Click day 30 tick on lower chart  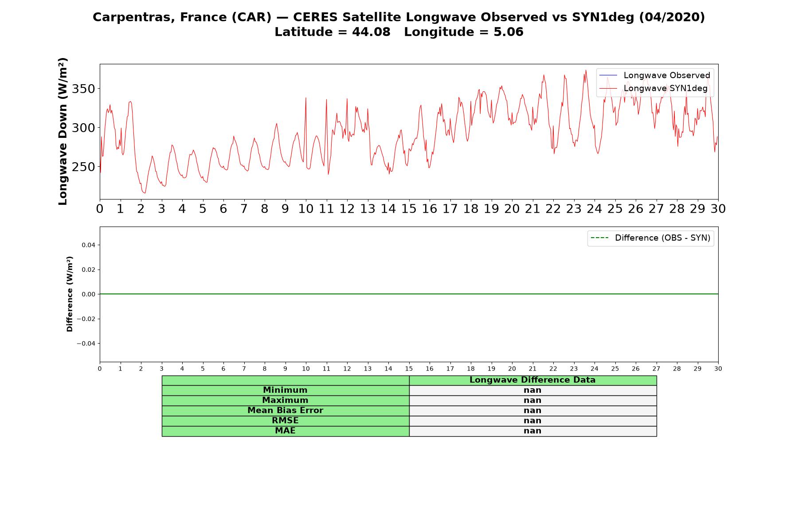point(718,369)
